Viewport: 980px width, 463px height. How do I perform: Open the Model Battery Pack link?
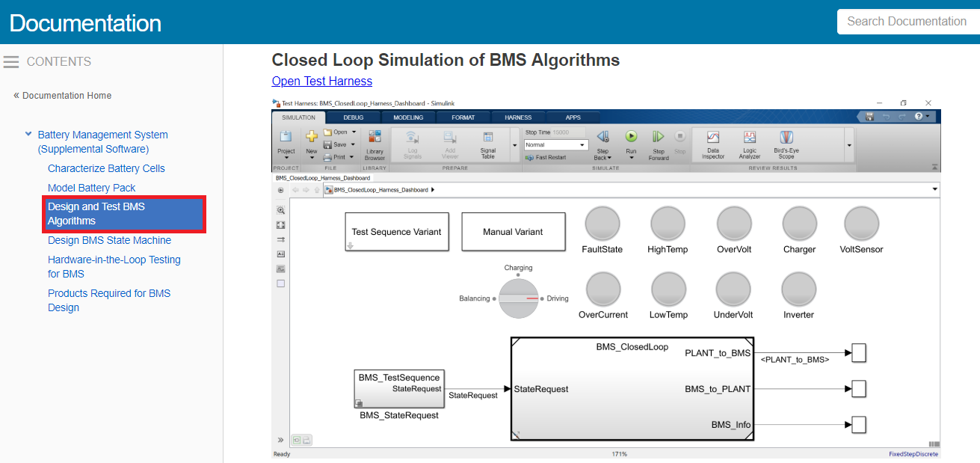coord(91,188)
